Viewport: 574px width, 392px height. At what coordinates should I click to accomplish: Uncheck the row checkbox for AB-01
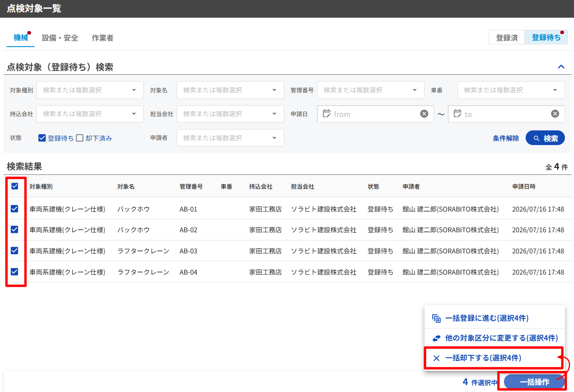point(15,209)
